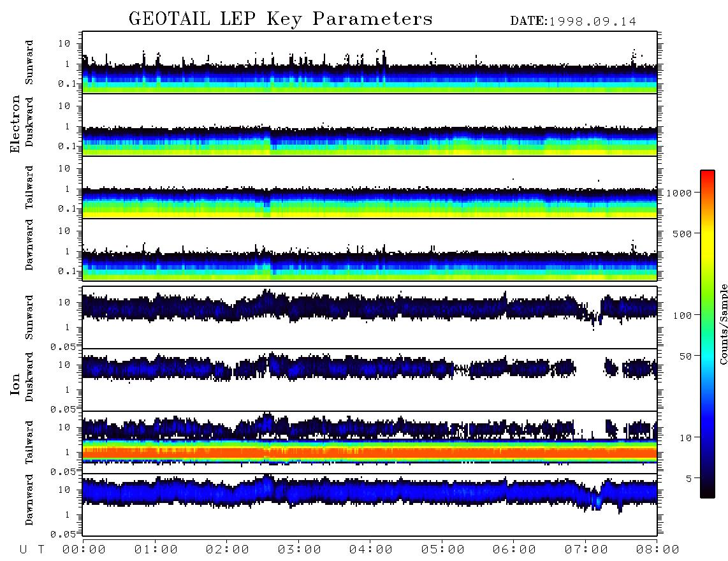
Task: Click the '08:00' time tick label
Action: click(658, 550)
